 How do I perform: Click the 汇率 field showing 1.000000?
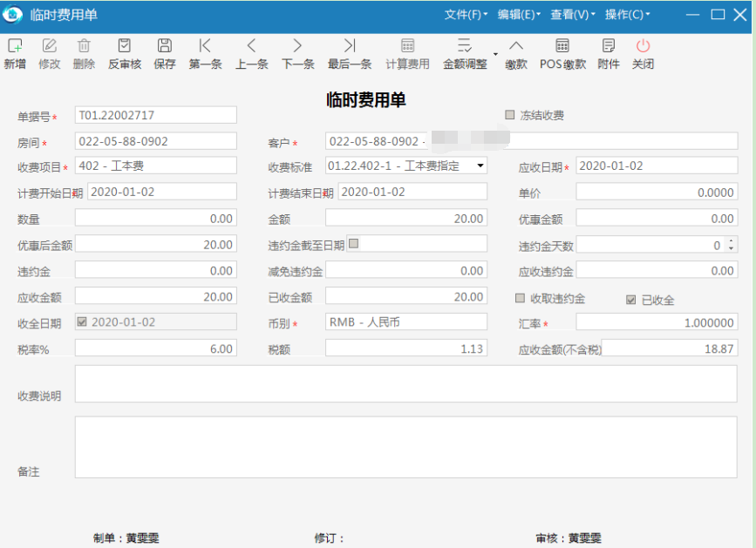(x=657, y=322)
